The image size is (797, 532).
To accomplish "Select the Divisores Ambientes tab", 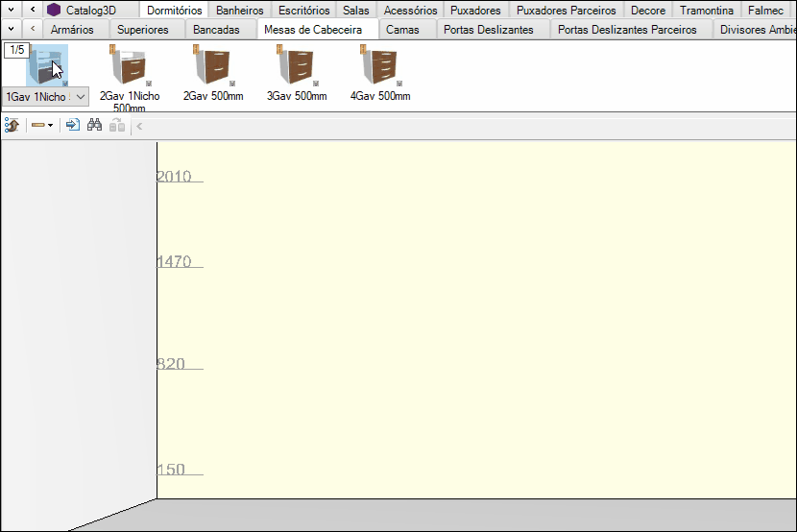I will point(756,30).
